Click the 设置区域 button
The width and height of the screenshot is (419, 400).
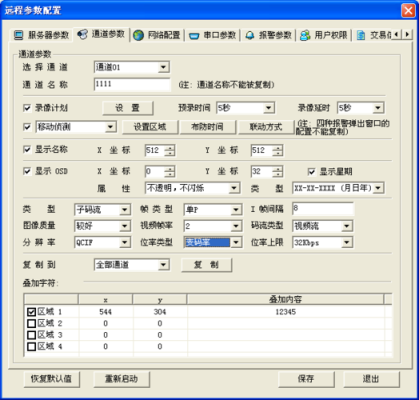(x=150, y=127)
